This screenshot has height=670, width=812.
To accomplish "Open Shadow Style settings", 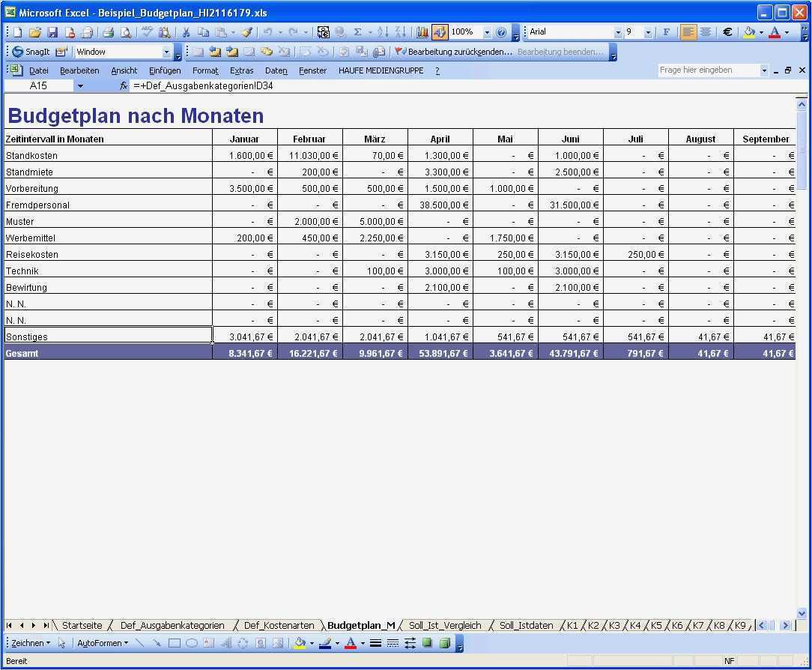I will pyautogui.click(x=427, y=643).
